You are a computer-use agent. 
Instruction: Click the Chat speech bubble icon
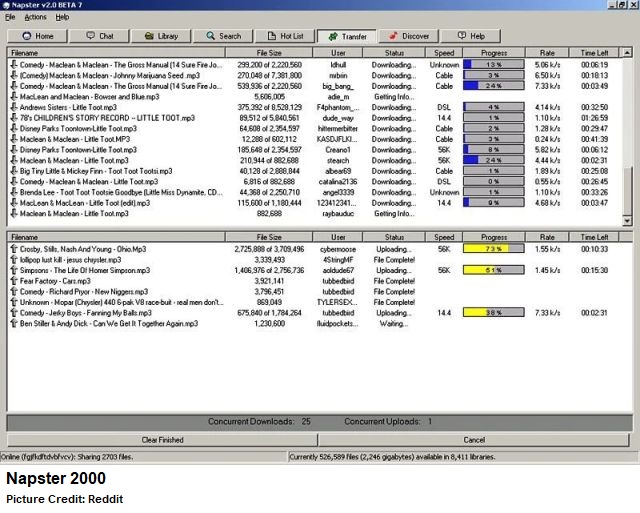(88, 36)
